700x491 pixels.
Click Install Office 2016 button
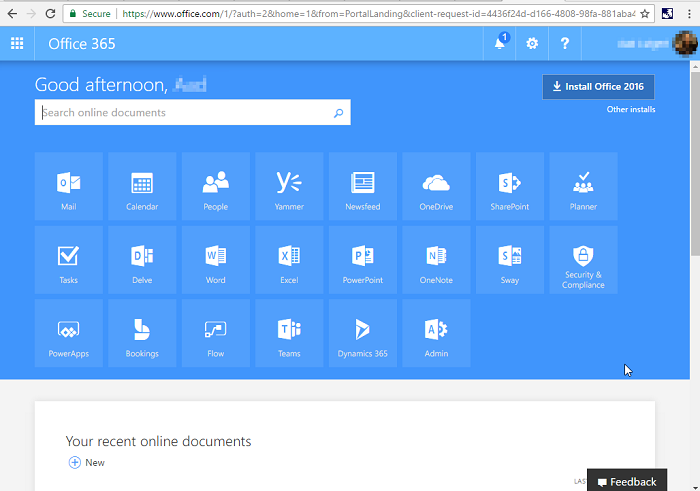point(598,87)
